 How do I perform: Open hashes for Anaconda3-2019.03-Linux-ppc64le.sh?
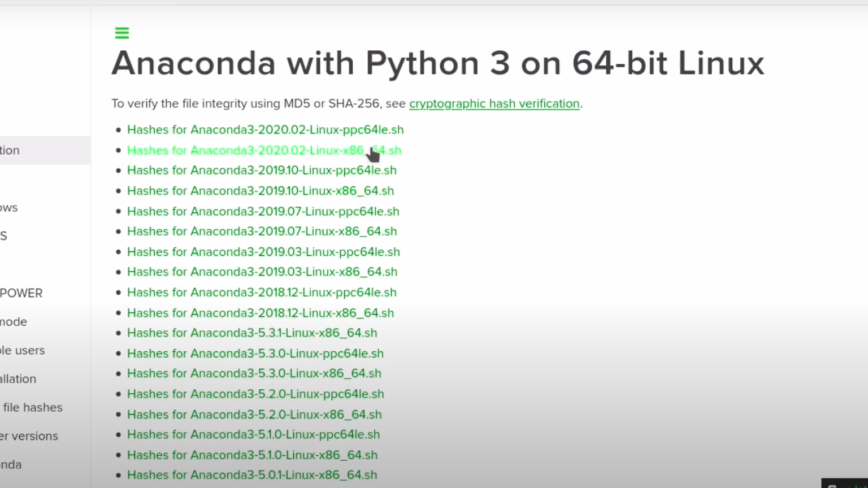263,252
